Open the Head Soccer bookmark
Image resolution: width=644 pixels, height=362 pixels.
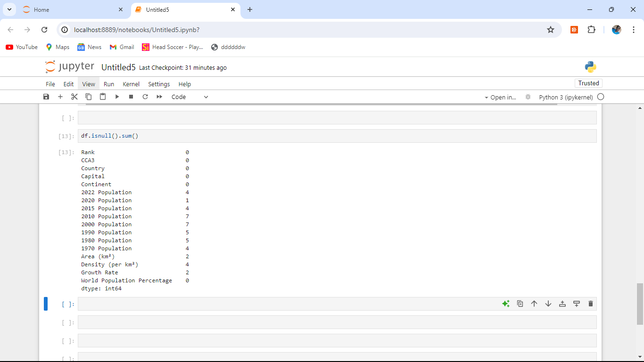click(173, 47)
